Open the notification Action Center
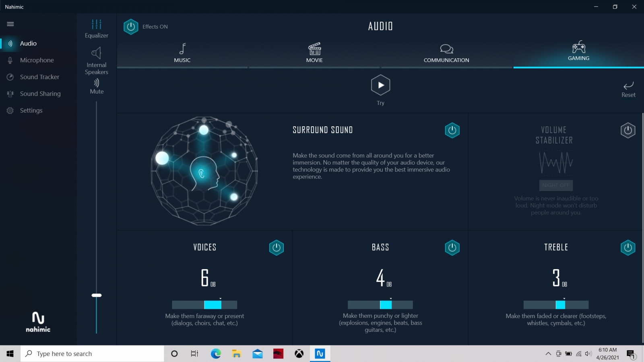The image size is (644, 362). tap(631, 354)
